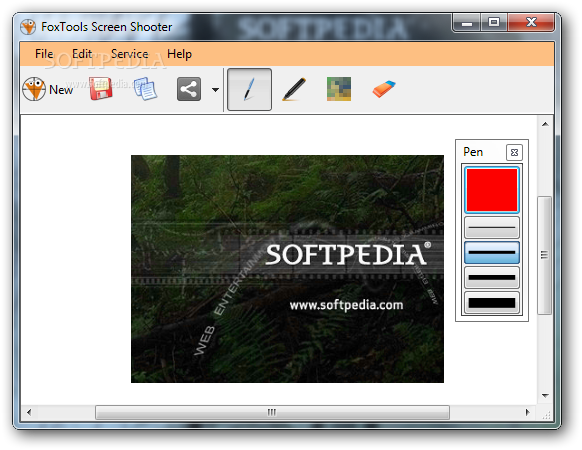Click the scroll up arrow
Viewport: 582px width, 450px height.
click(x=545, y=124)
